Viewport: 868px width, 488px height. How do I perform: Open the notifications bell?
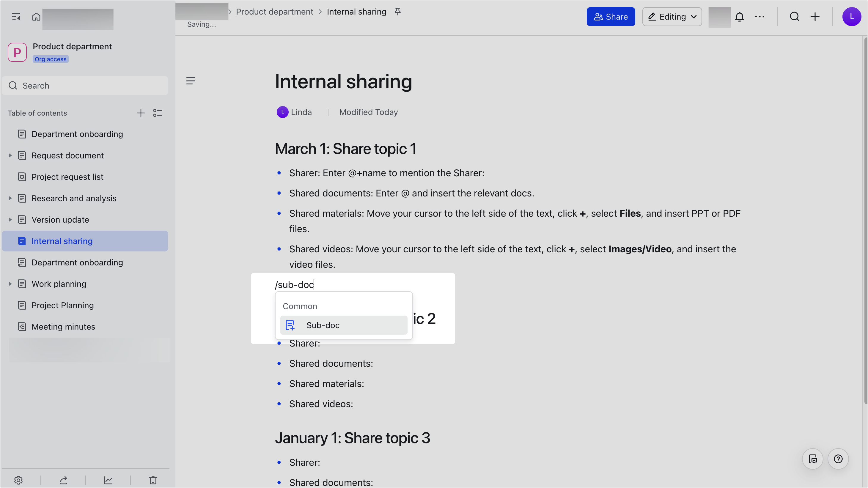pyautogui.click(x=739, y=17)
